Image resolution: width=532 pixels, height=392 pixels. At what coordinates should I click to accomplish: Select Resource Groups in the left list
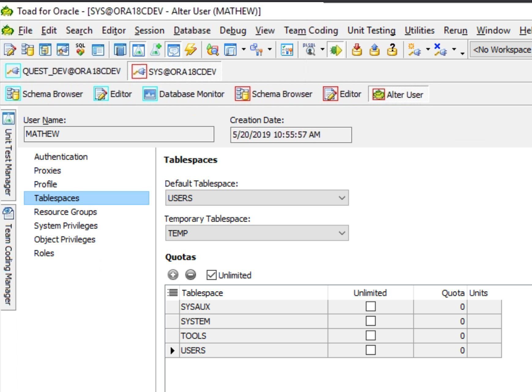[65, 212]
